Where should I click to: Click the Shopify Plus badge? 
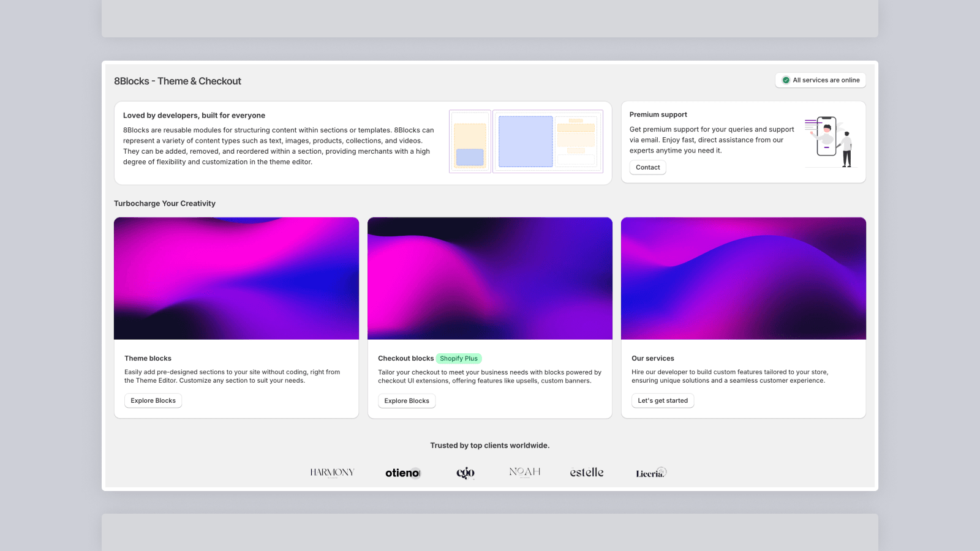coord(459,359)
